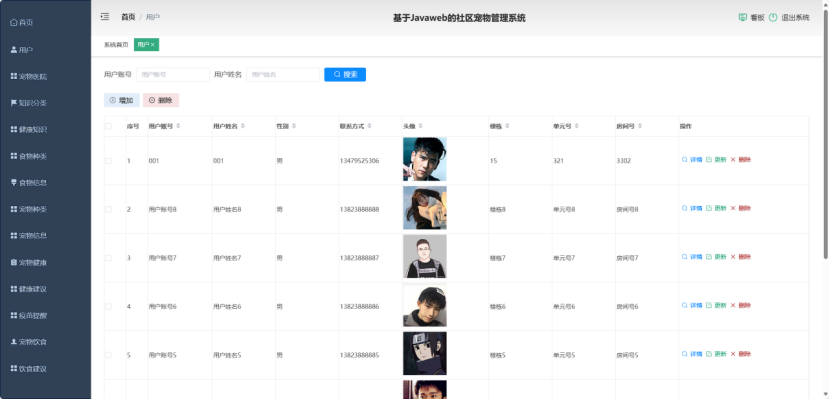Focus the 用户姓名 search input
The height and width of the screenshot is (399, 829).
coord(283,75)
